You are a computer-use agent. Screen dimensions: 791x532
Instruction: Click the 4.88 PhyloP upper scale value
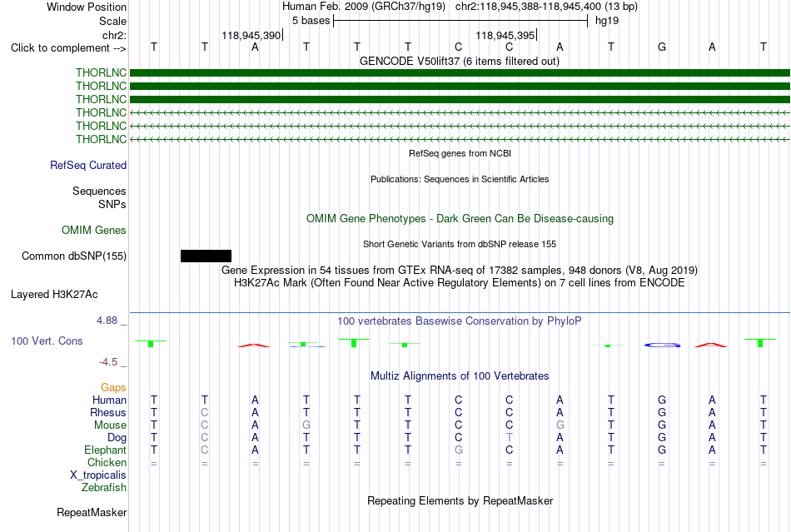(x=107, y=321)
